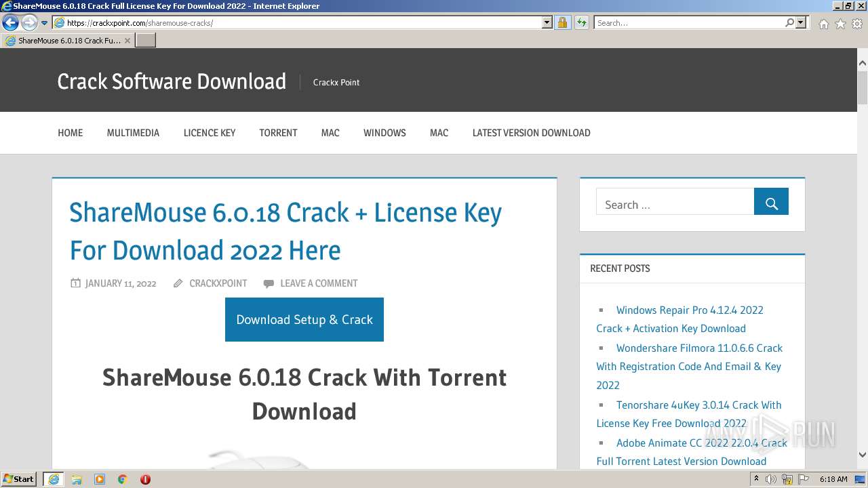Open Windows Repair Pro 4.12.4 2022 post
Screen dimensions: 868x488
coord(679,319)
